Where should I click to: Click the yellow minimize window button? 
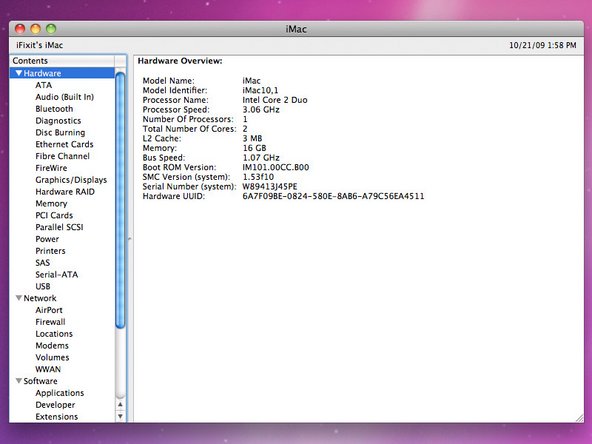pos(35,29)
